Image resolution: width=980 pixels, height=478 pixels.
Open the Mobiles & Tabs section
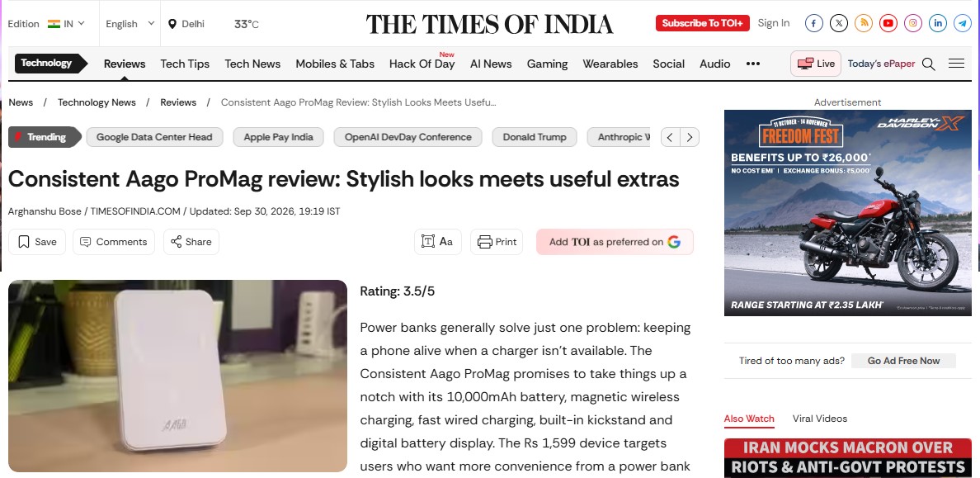(x=335, y=64)
